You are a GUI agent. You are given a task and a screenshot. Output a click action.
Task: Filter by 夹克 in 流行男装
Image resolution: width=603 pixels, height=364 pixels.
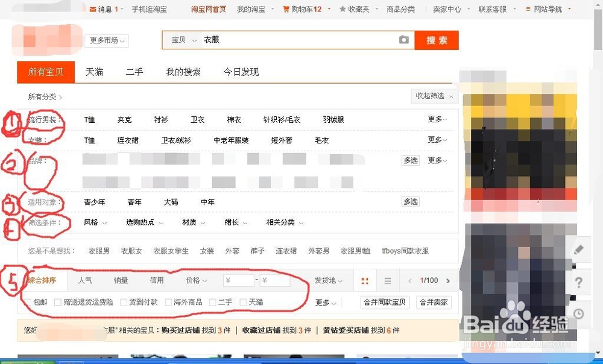[x=124, y=120]
